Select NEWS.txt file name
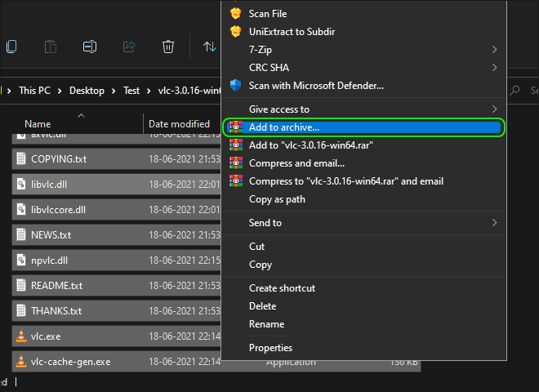The height and width of the screenshot is (392, 539). tap(51, 235)
